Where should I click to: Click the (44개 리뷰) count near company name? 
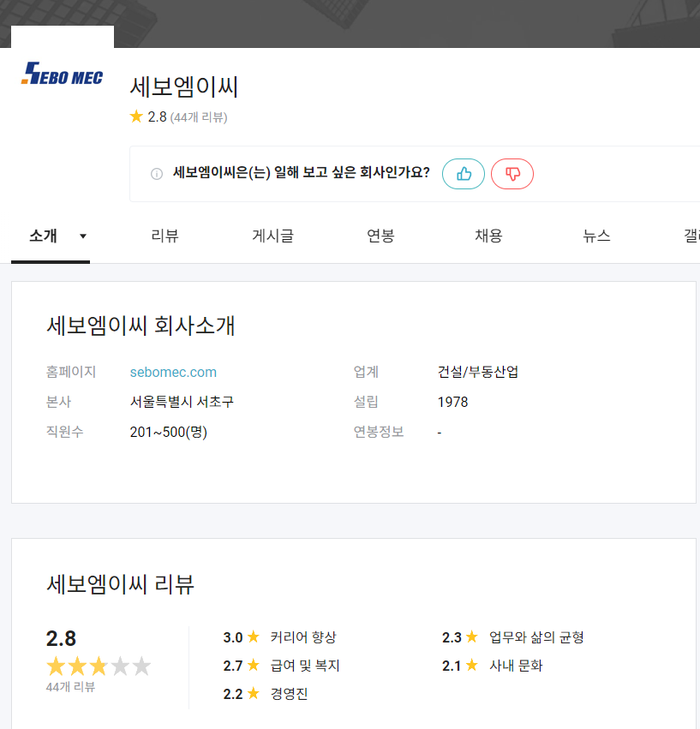tap(199, 117)
